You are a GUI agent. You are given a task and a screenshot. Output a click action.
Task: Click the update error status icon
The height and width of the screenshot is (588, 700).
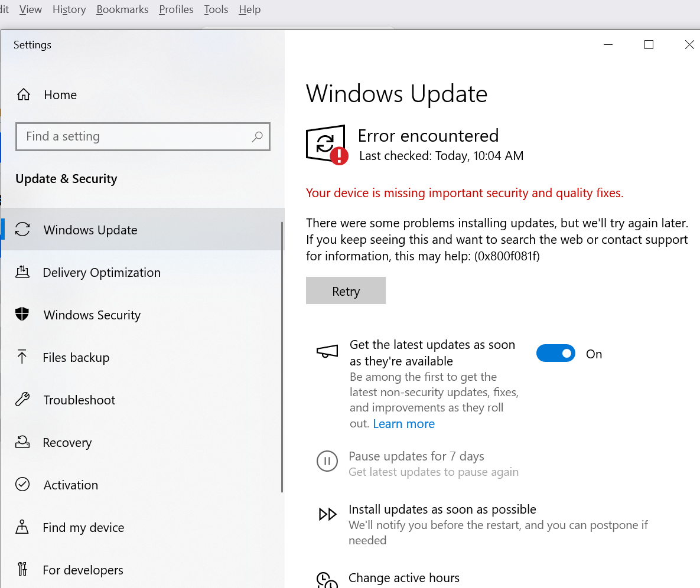327,145
